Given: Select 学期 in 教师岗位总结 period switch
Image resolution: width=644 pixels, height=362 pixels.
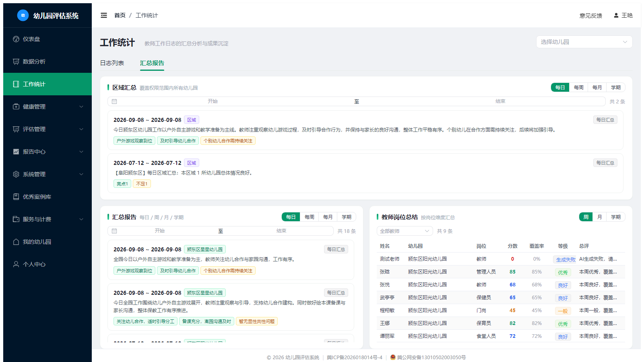Looking at the screenshot, I should 616,217.
